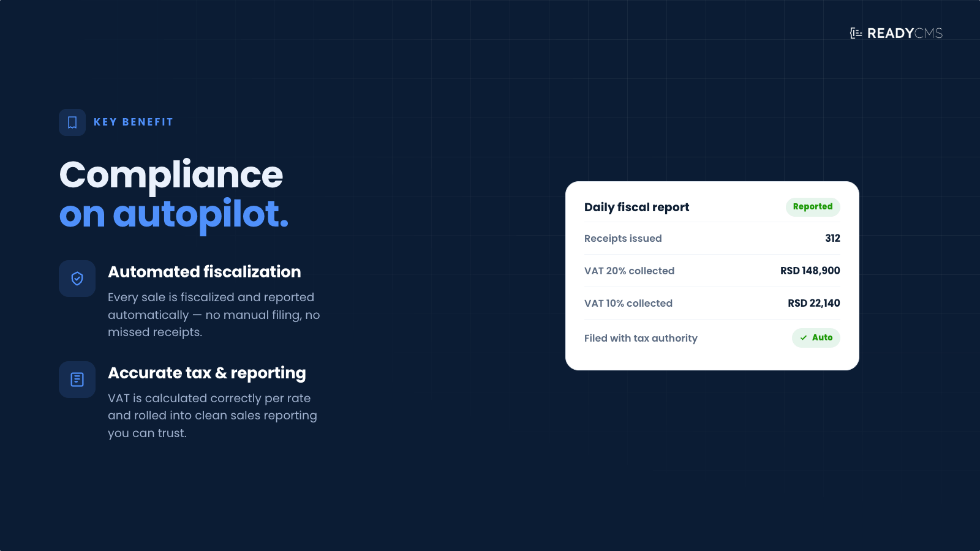Click the shield check fiscalization icon
The height and width of the screenshot is (551, 980).
coord(77,279)
